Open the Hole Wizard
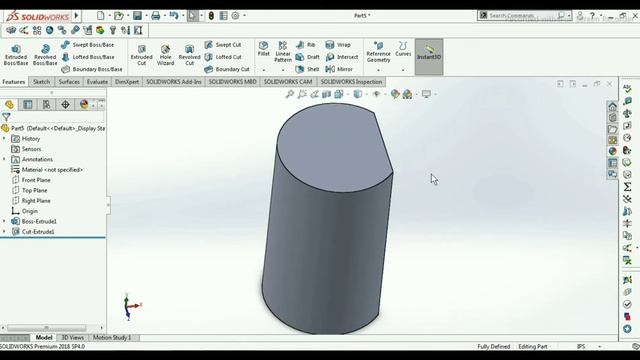This screenshot has width=640, height=360. [165, 55]
